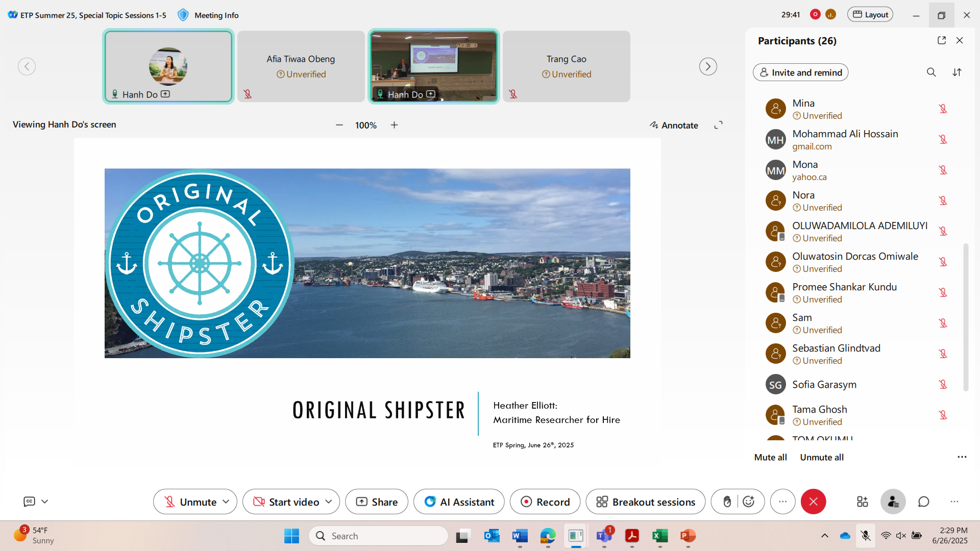This screenshot has width=980, height=551.
Task: Open the Layout options
Action: [x=870, y=14]
